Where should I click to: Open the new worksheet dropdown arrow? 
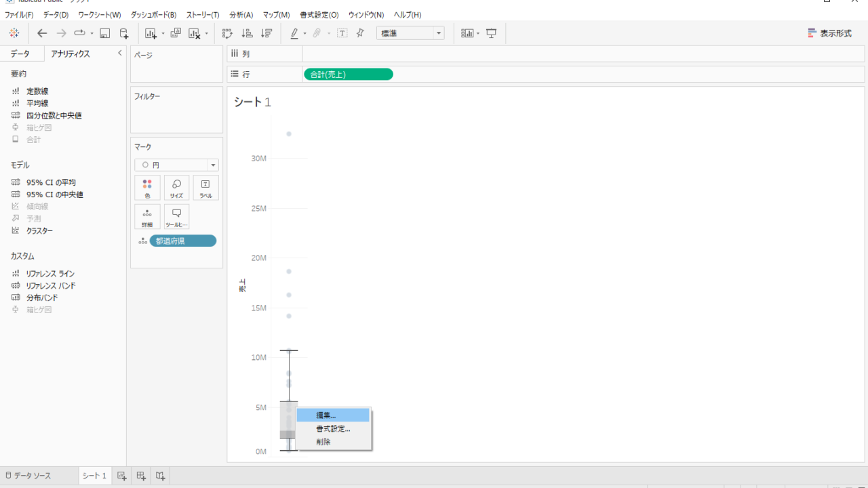tap(163, 33)
